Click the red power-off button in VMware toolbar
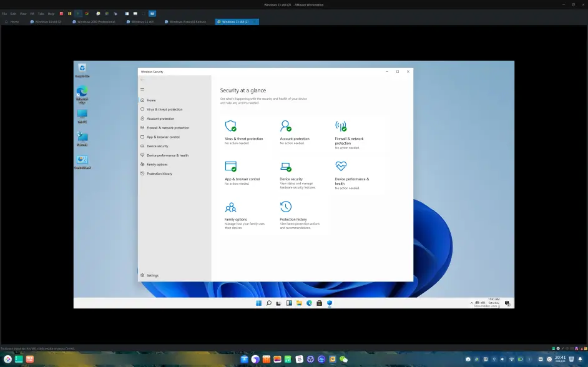Viewport: 588px width, 367px height. (62, 14)
